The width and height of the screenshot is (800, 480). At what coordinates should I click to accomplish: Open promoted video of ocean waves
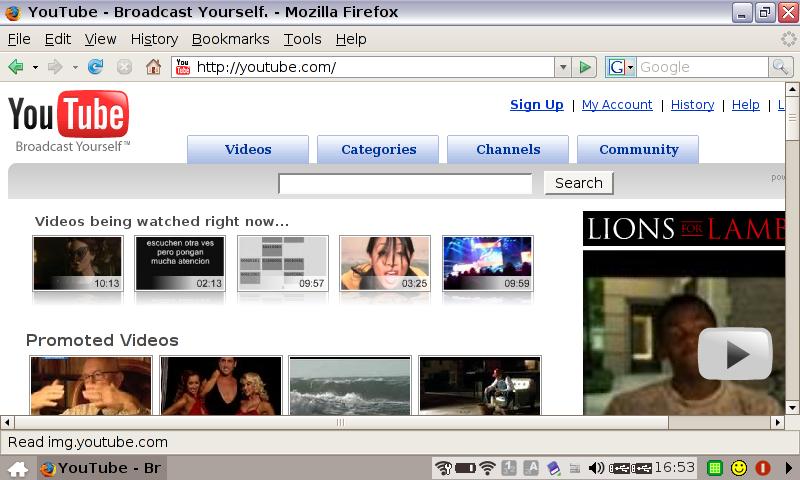point(350,385)
